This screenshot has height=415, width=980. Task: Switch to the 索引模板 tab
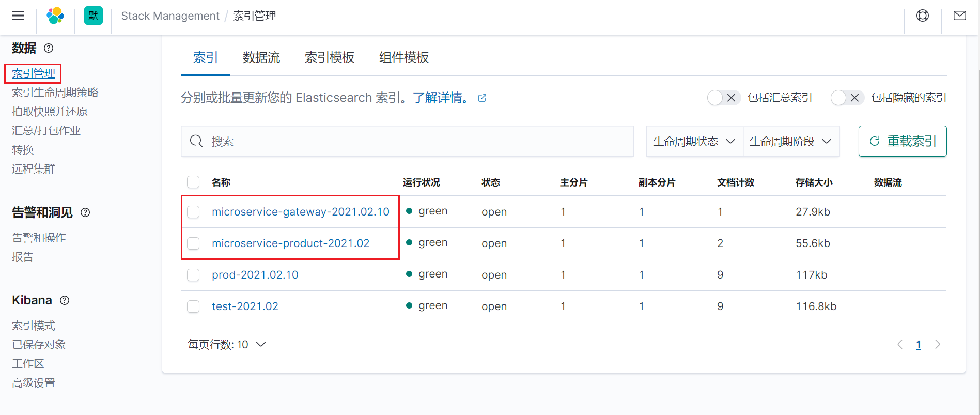click(330, 57)
